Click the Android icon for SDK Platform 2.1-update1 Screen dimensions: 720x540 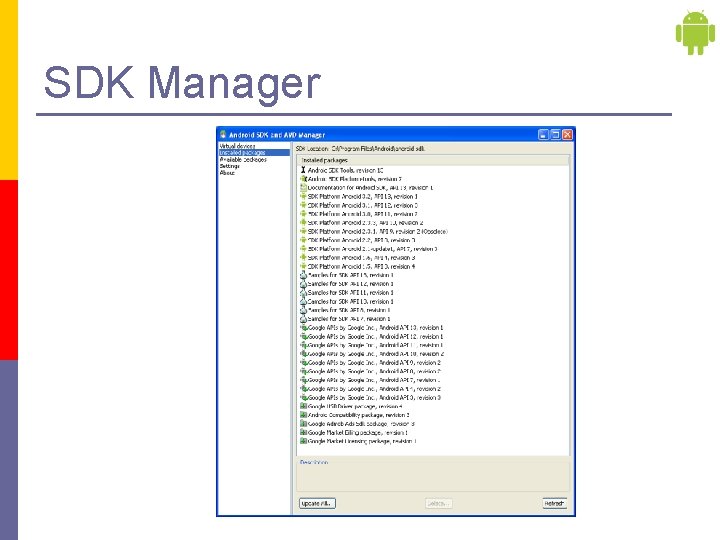[x=303, y=248]
